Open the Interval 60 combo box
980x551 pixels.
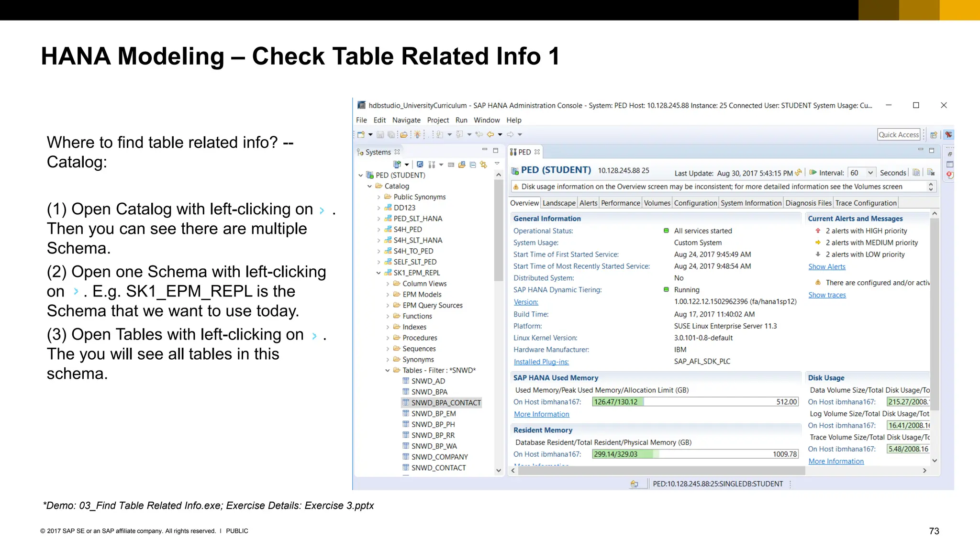pos(861,173)
